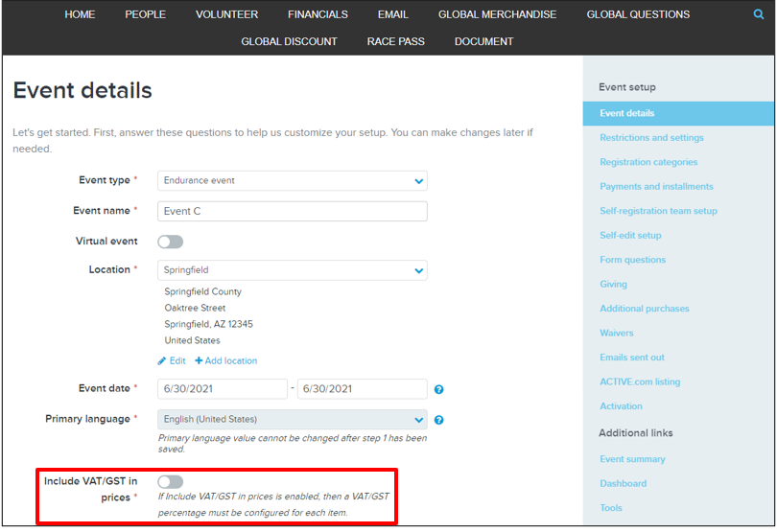
Task: Click the search magnifier icon
Action: (759, 14)
